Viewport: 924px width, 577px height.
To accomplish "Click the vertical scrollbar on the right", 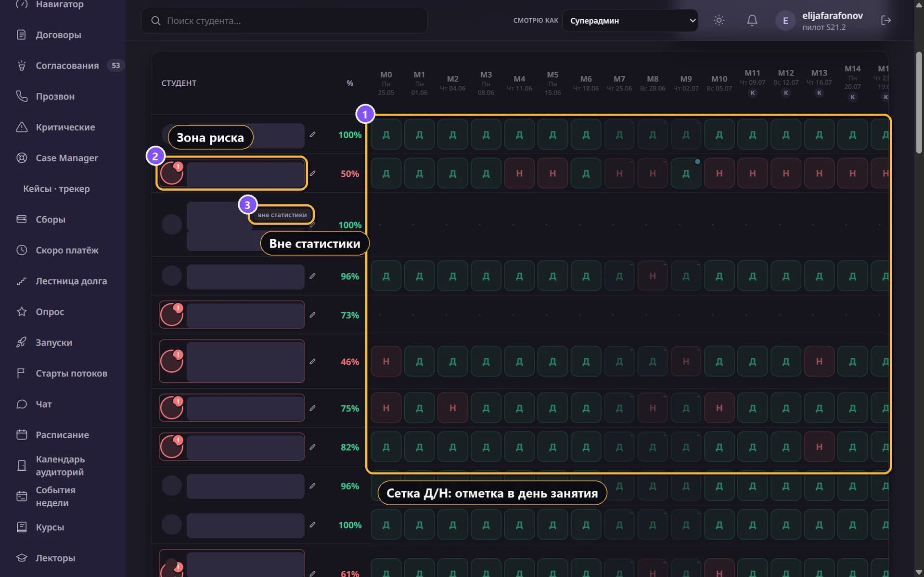I will click(919, 102).
